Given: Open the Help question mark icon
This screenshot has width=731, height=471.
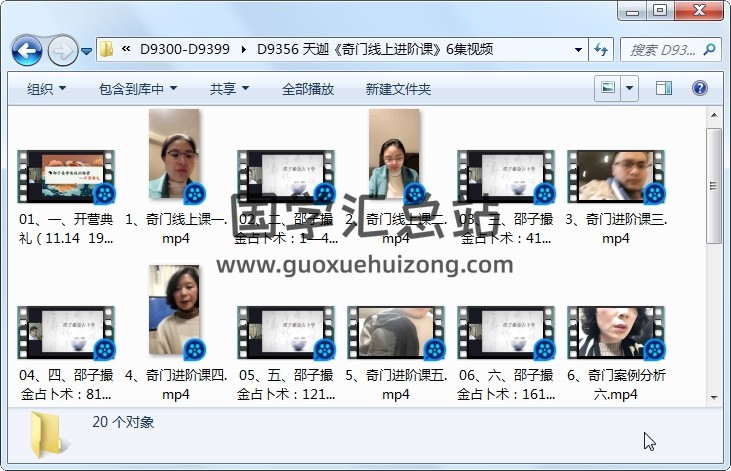Looking at the screenshot, I should pos(699,88).
